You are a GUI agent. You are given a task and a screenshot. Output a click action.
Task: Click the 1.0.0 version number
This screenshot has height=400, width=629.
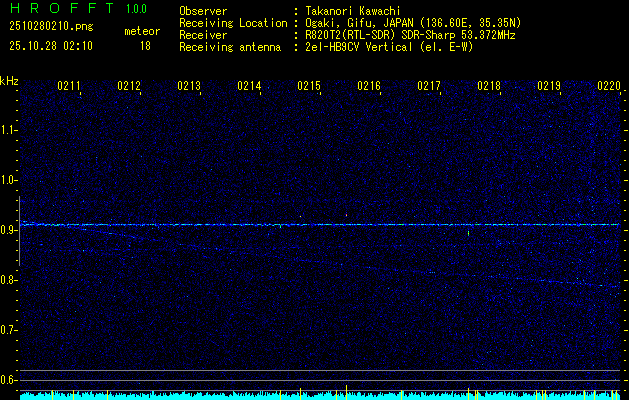click(139, 8)
